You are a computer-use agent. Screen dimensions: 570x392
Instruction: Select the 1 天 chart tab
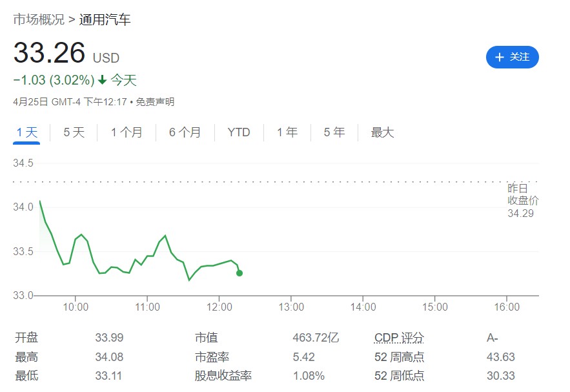pos(26,132)
